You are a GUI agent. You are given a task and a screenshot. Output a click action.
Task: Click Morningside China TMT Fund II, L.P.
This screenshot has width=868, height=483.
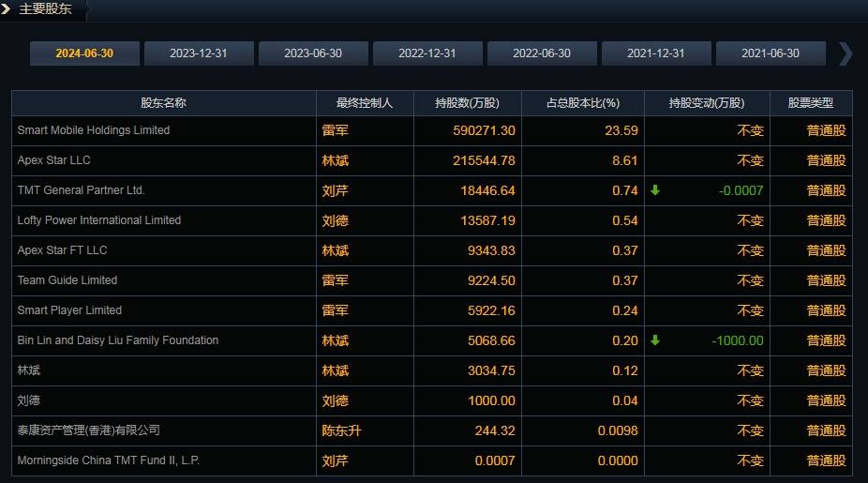(109, 460)
